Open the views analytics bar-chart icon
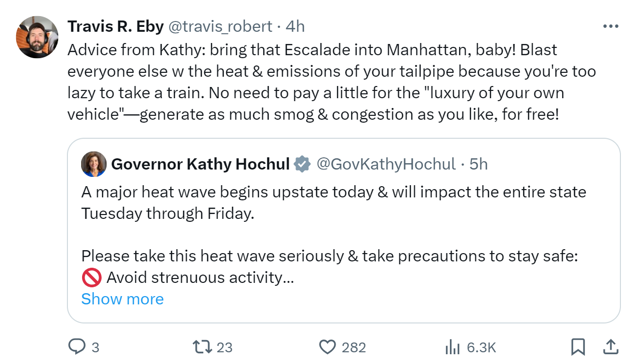Image resolution: width=638 pixels, height=364 pixels. (452, 347)
